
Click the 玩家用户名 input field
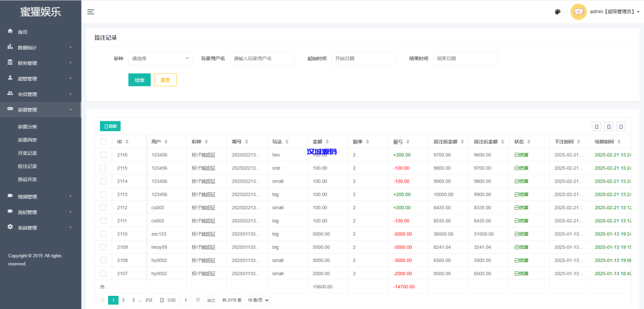tap(262, 58)
